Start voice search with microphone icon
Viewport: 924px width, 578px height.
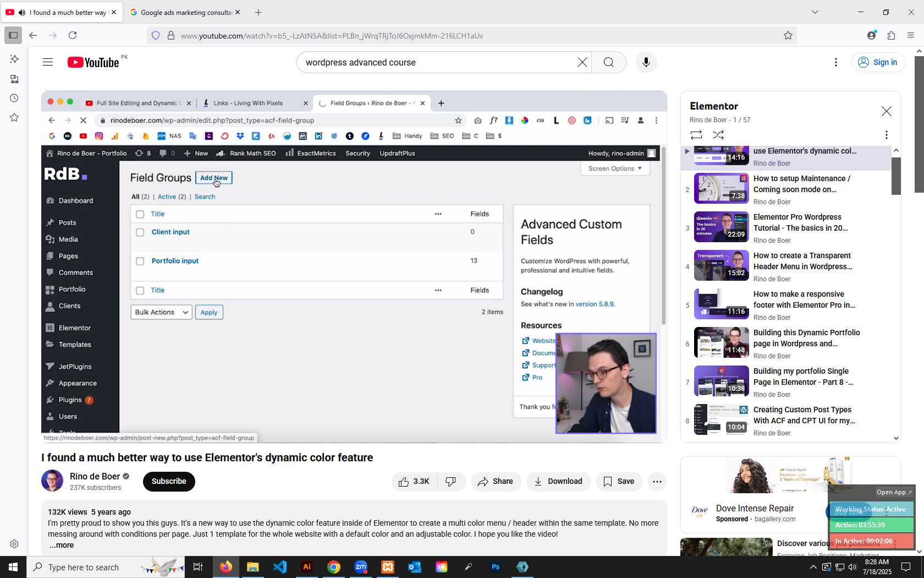tap(646, 62)
